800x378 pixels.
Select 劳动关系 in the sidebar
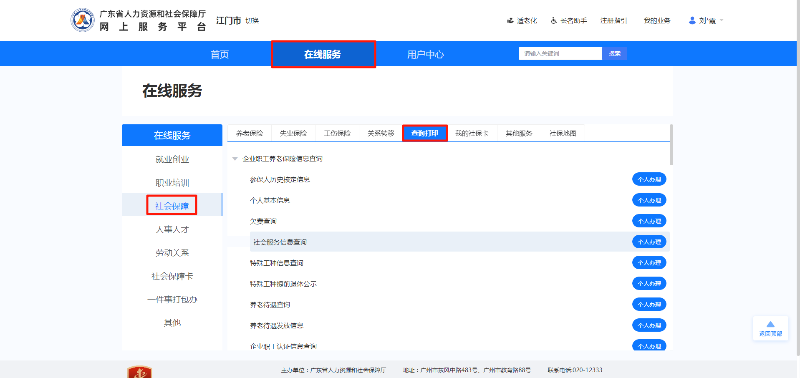[172, 253]
